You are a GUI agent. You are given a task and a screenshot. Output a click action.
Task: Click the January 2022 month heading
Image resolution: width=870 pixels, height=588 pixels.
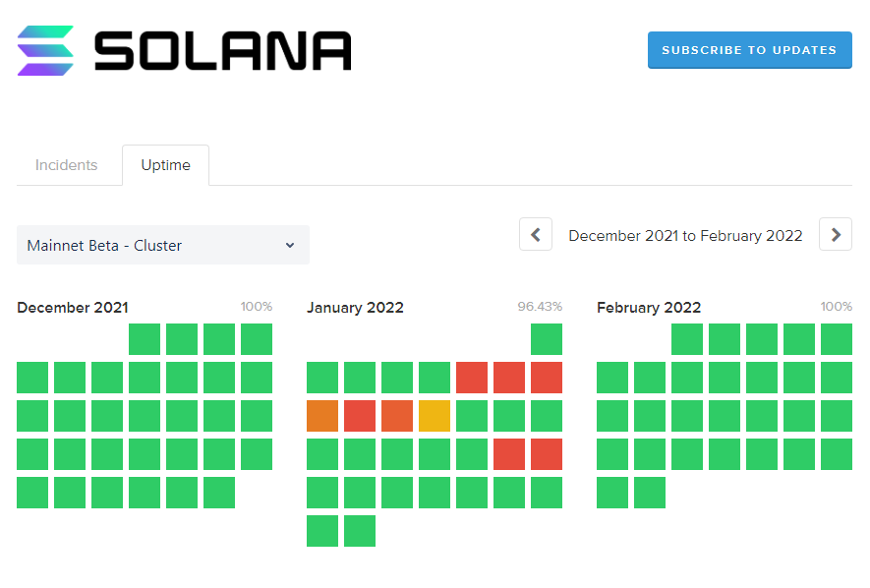(355, 308)
